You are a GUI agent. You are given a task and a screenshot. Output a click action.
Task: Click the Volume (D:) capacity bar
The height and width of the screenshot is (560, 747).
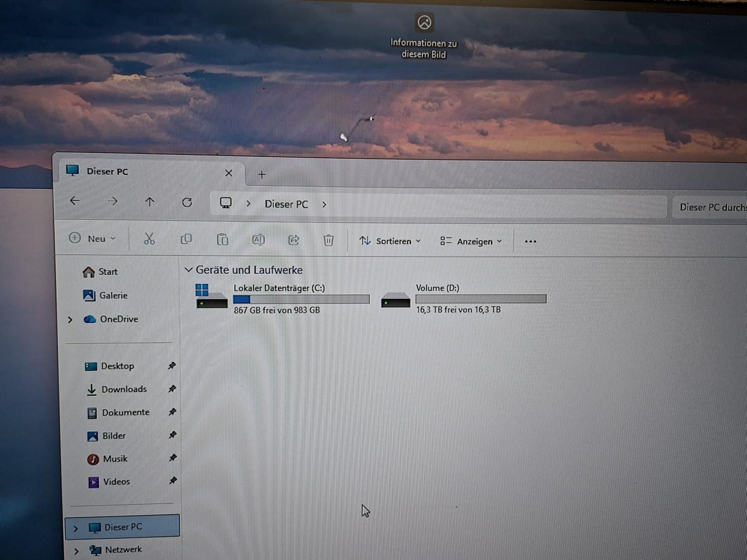[481, 299]
